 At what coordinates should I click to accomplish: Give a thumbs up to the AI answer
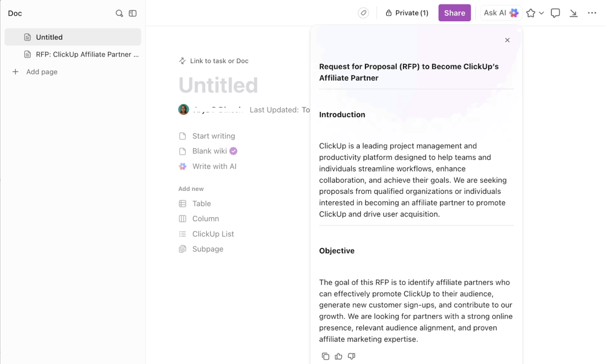tap(338, 356)
